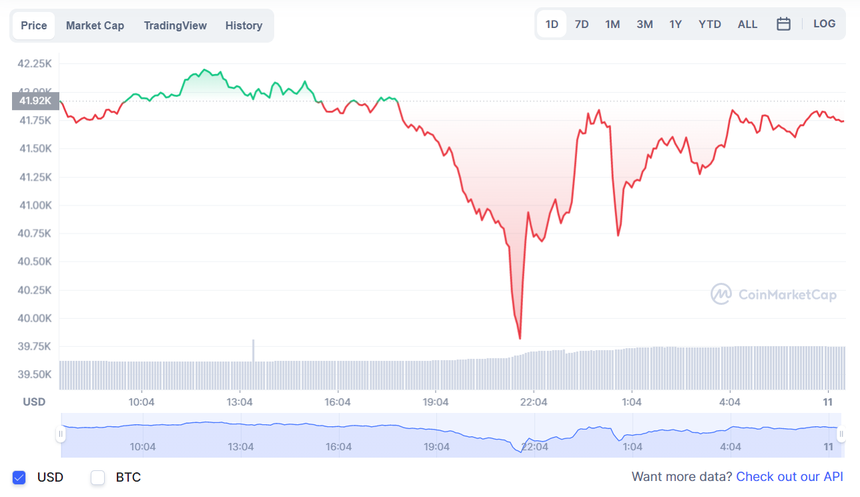Enable the BTC checkbox
860x497 pixels.
tap(98, 477)
